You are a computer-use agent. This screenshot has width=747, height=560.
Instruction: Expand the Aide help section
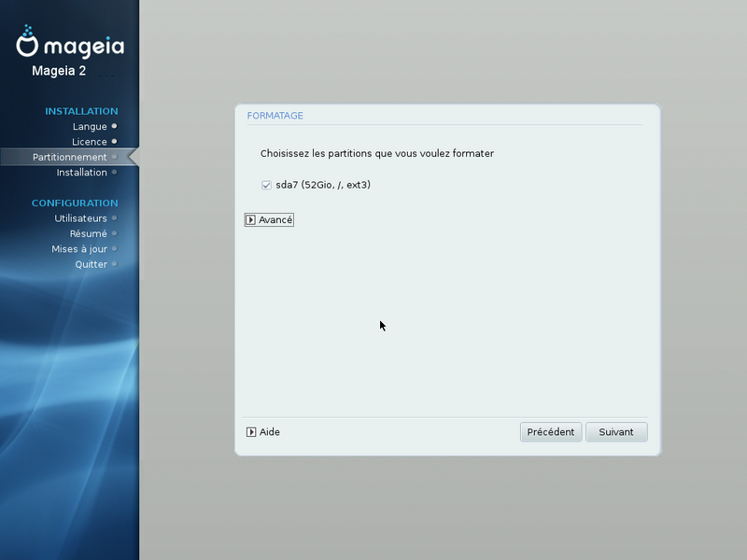(x=263, y=432)
